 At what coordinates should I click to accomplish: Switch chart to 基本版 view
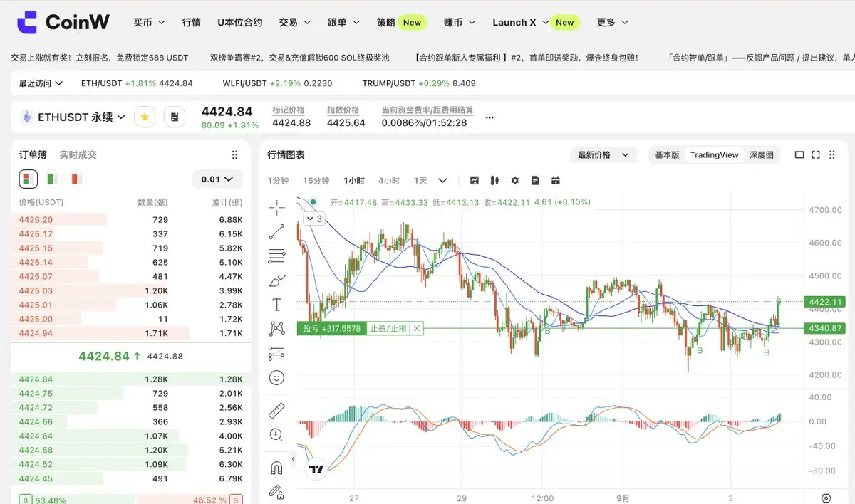(667, 154)
